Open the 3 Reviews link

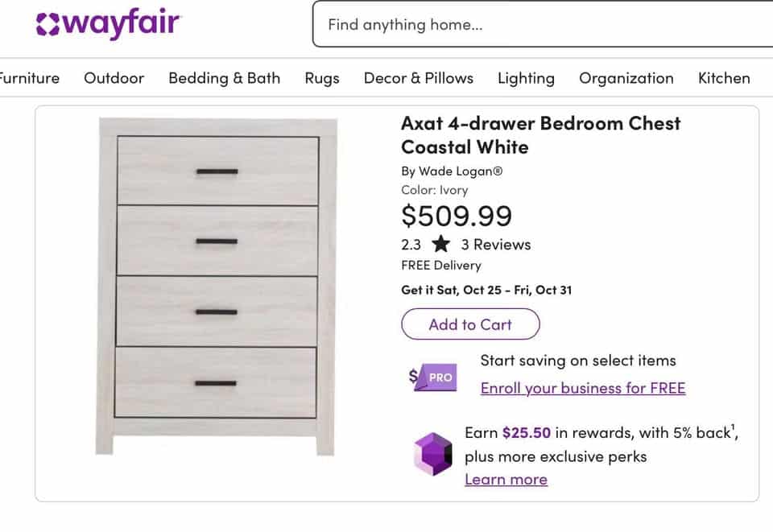point(495,244)
